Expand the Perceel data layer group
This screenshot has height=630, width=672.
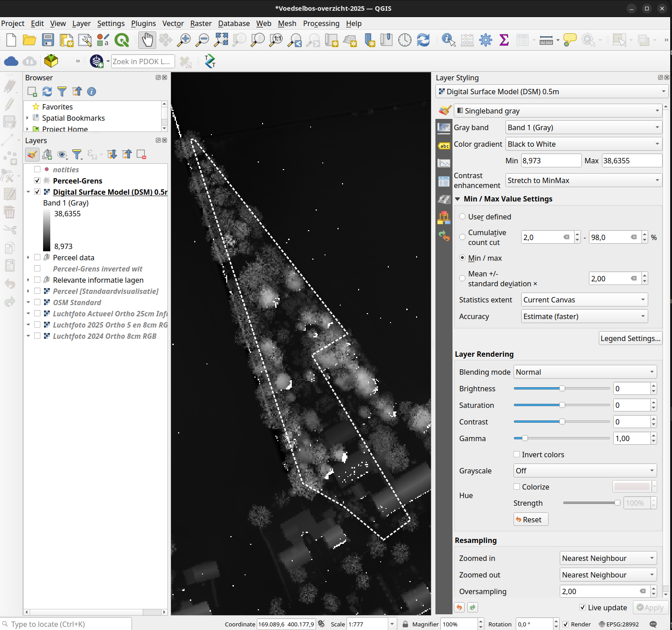coord(28,258)
